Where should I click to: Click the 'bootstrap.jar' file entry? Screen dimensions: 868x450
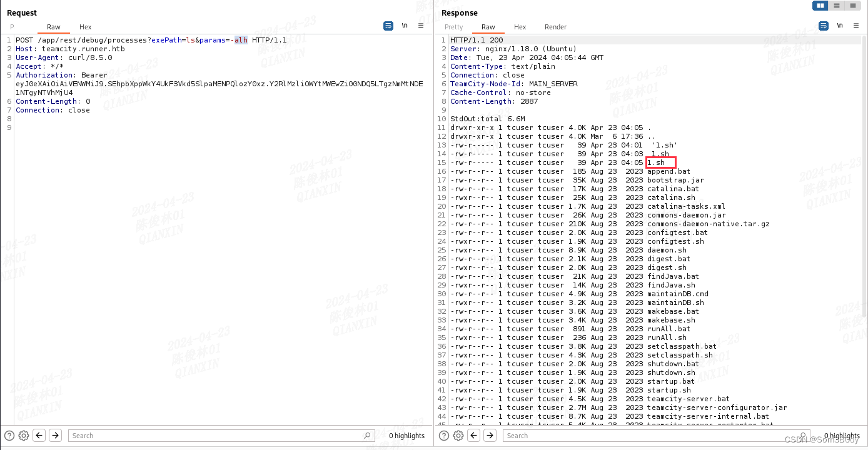[675, 180]
